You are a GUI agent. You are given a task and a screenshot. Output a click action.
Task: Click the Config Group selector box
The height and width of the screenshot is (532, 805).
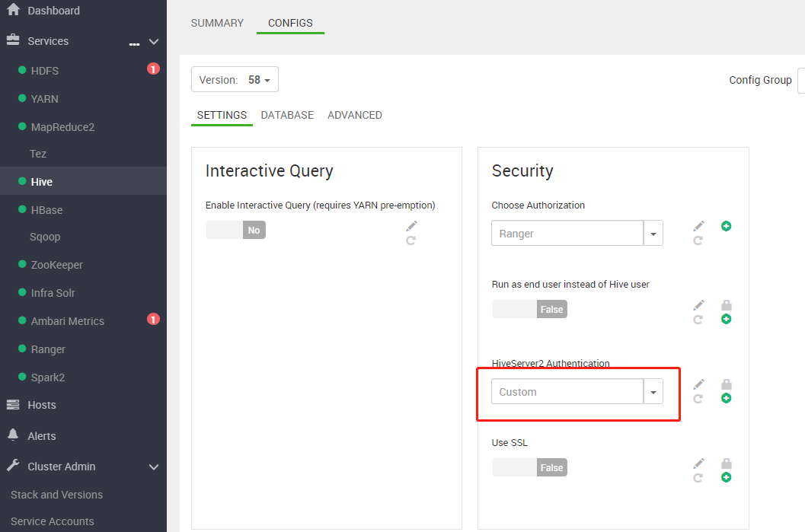801,81
